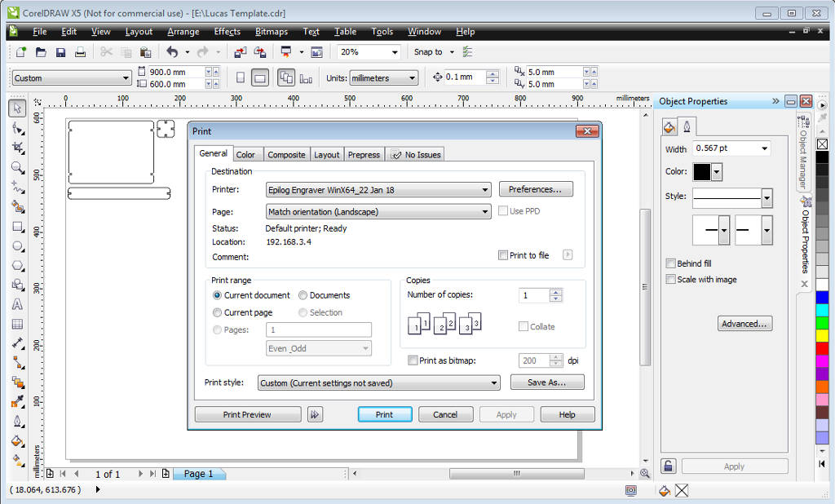Enable Print to file checkbox
The height and width of the screenshot is (504, 835).
(x=502, y=255)
